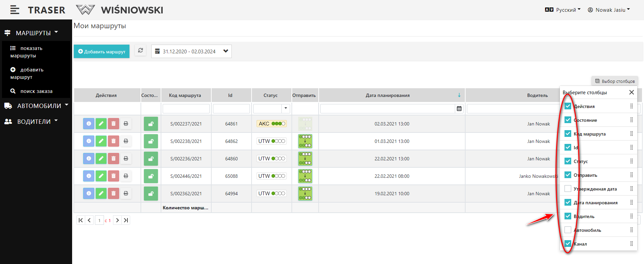
Task: Click the Код маршрута filter input field
Action: (186, 109)
